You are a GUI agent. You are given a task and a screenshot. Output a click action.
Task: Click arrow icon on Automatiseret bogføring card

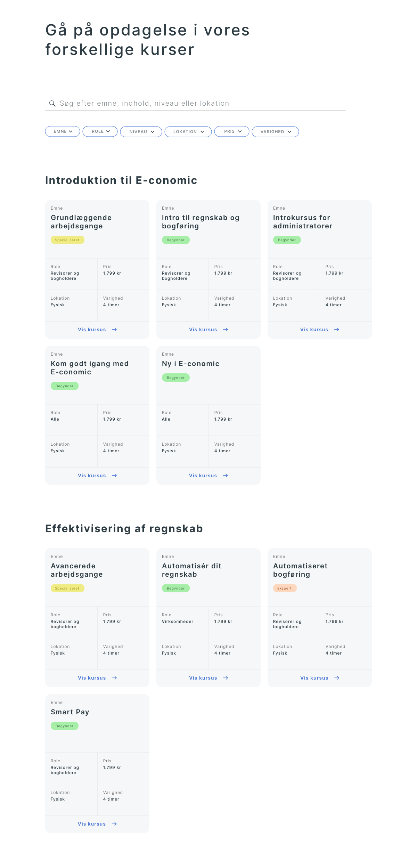(337, 678)
